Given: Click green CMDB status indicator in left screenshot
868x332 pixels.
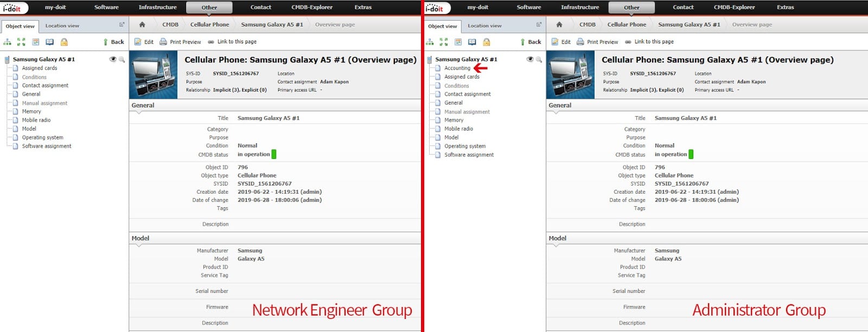Looking at the screenshot, I should tap(274, 155).
